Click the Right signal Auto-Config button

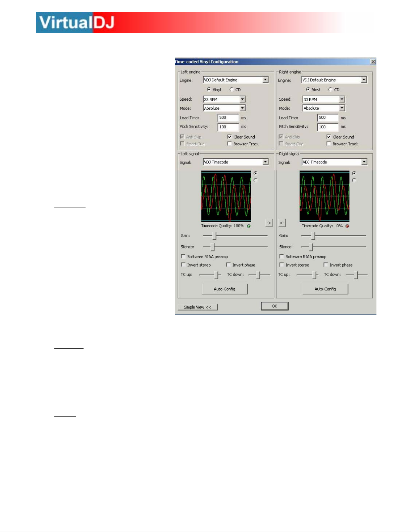325,289
